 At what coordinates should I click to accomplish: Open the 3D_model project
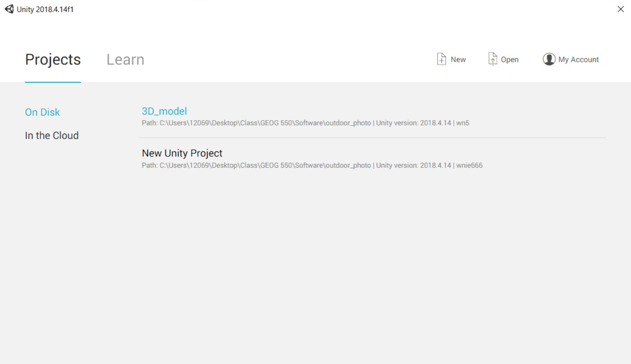tap(164, 111)
